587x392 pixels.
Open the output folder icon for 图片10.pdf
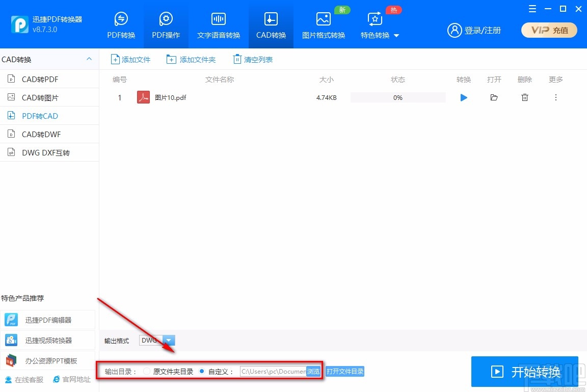click(494, 97)
